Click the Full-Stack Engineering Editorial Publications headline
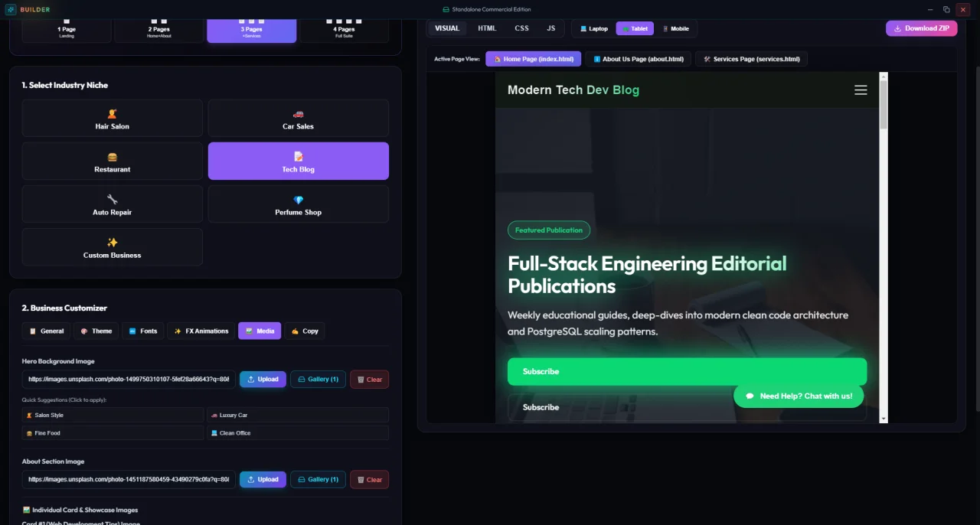980x525 pixels. point(647,275)
